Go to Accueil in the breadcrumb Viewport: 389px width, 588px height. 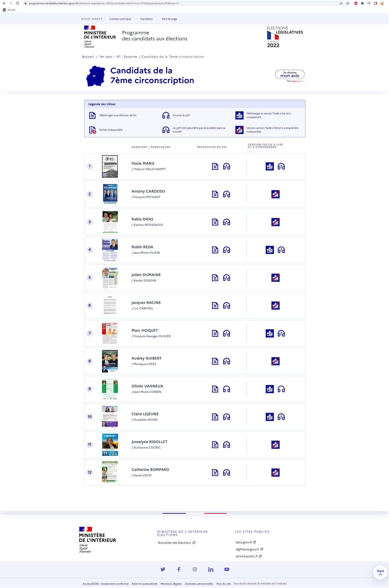click(x=88, y=56)
